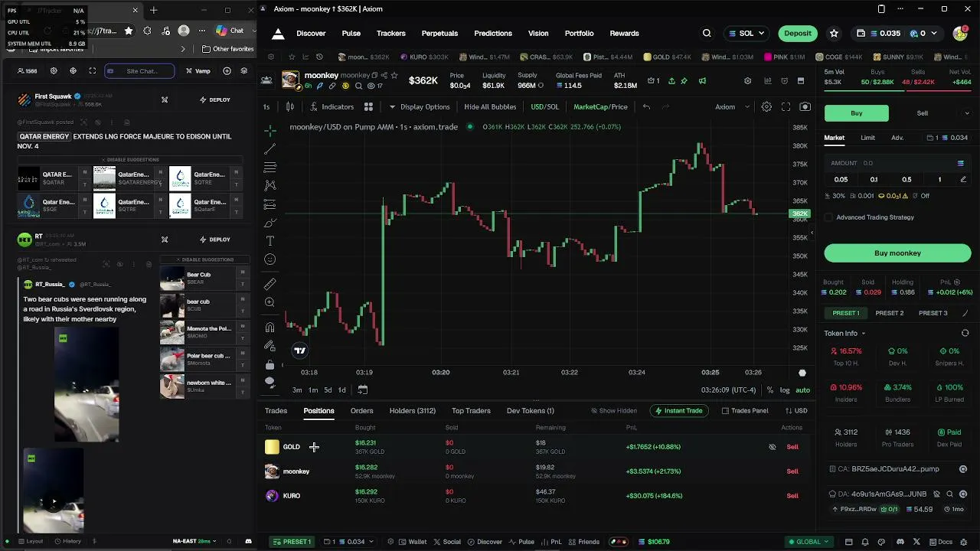Expand Display Options dropdown
980x551 pixels.
(x=420, y=107)
